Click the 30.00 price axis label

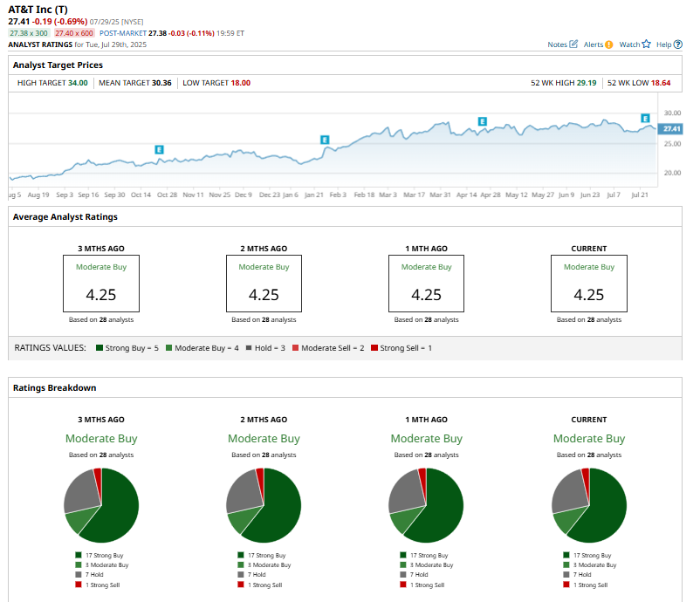tap(672, 113)
